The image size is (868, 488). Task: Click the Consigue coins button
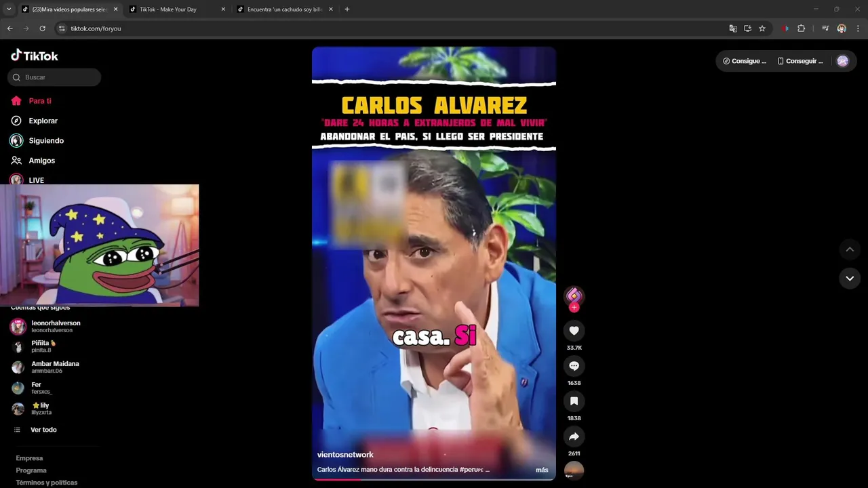[x=744, y=61]
